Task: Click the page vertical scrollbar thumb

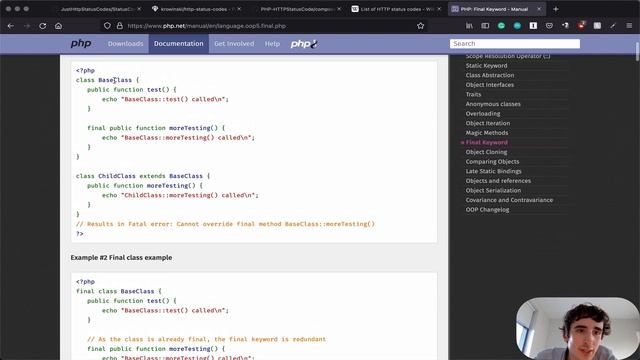Action: coord(638,51)
